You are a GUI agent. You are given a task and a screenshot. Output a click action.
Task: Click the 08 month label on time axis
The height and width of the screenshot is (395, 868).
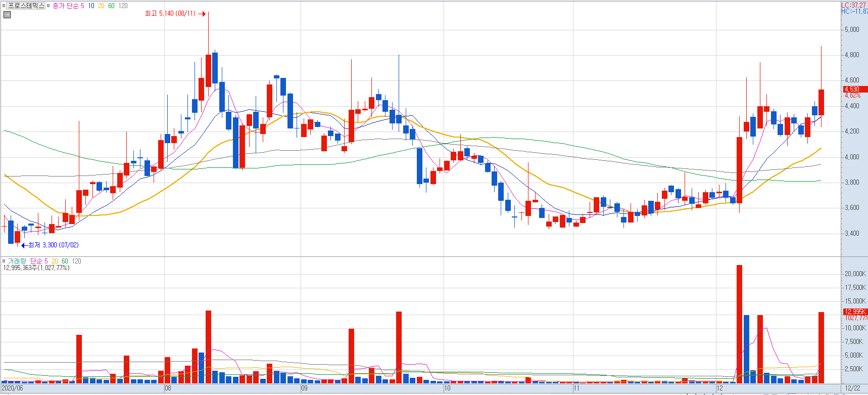pyautogui.click(x=168, y=388)
